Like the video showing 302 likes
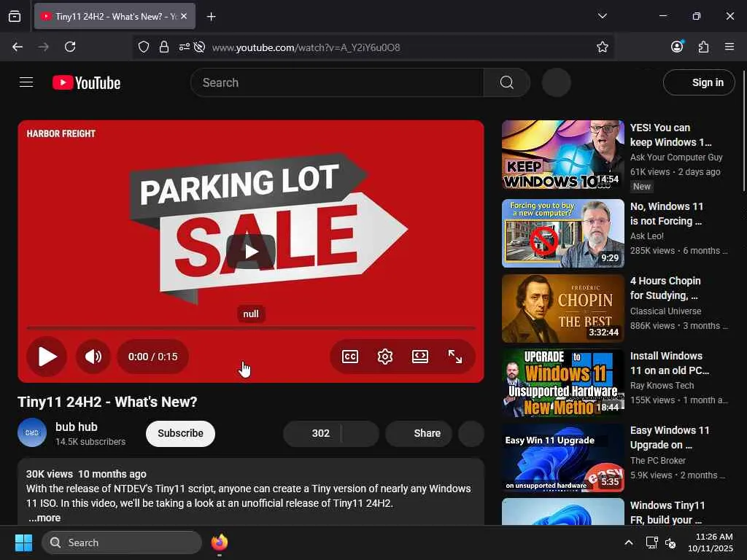This screenshot has width=747, height=560. (x=312, y=433)
